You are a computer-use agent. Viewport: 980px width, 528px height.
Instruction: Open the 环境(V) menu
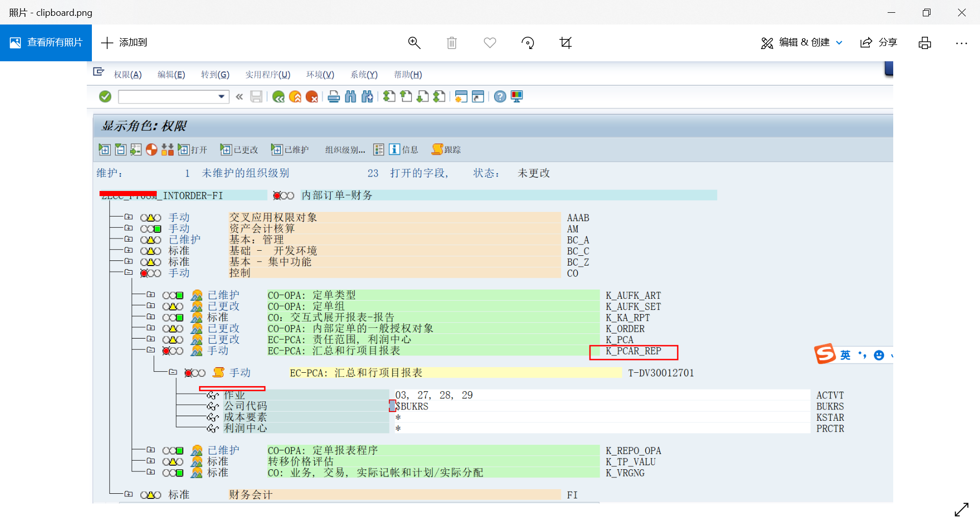pos(320,75)
